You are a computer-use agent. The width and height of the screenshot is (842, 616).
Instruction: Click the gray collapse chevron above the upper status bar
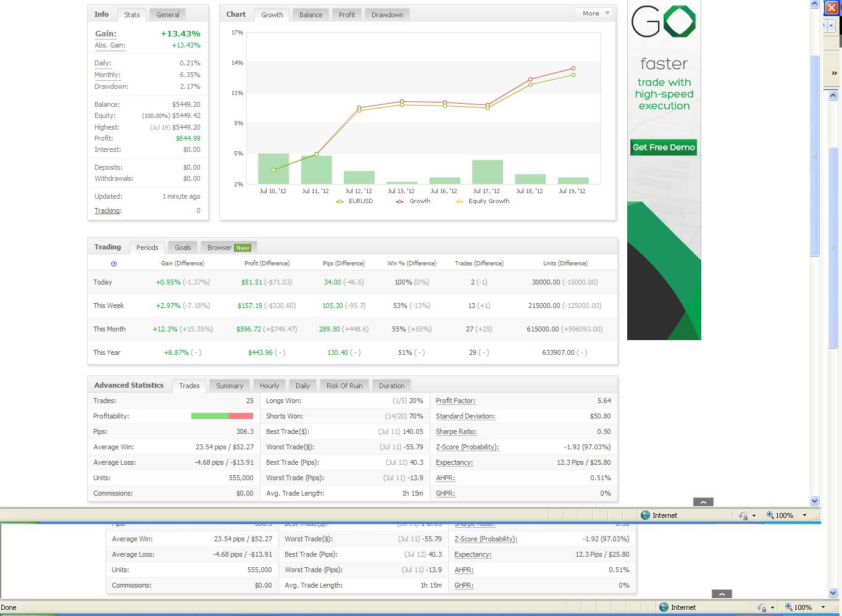(703, 502)
